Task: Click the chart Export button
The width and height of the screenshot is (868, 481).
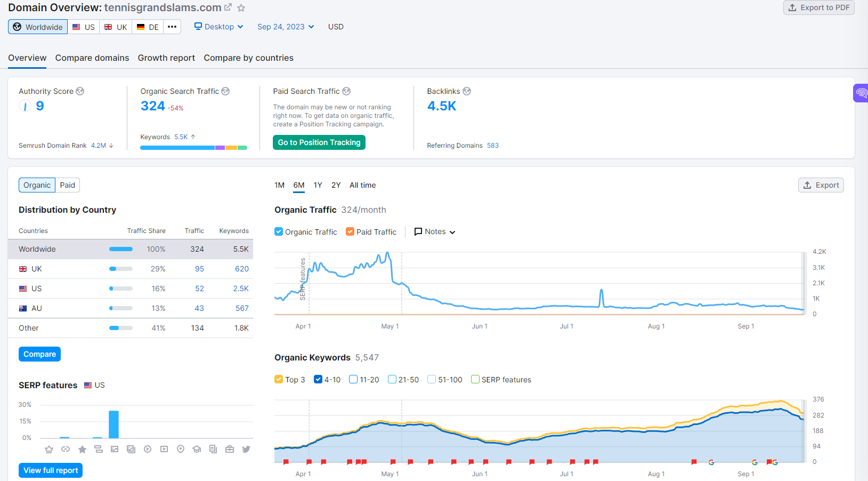Action: (821, 185)
